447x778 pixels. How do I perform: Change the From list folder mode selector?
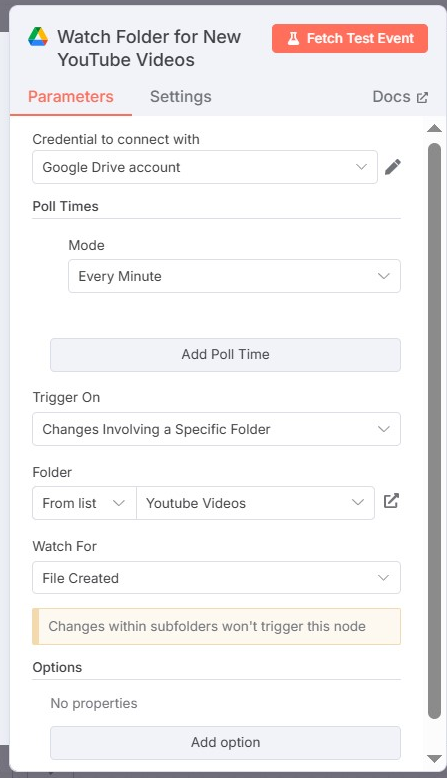(x=84, y=503)
